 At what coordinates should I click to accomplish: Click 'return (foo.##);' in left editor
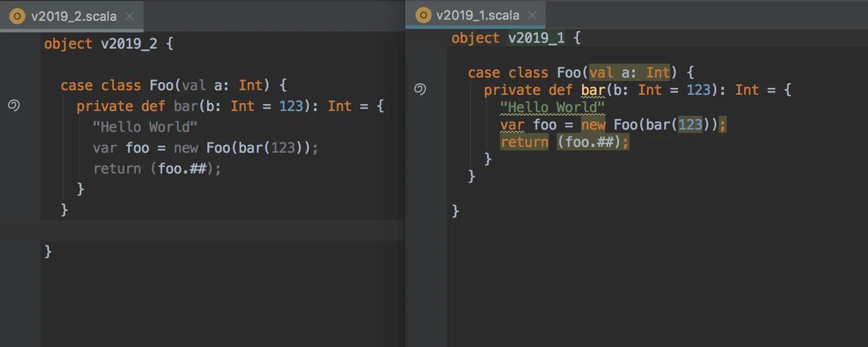[x=157, y=169]
